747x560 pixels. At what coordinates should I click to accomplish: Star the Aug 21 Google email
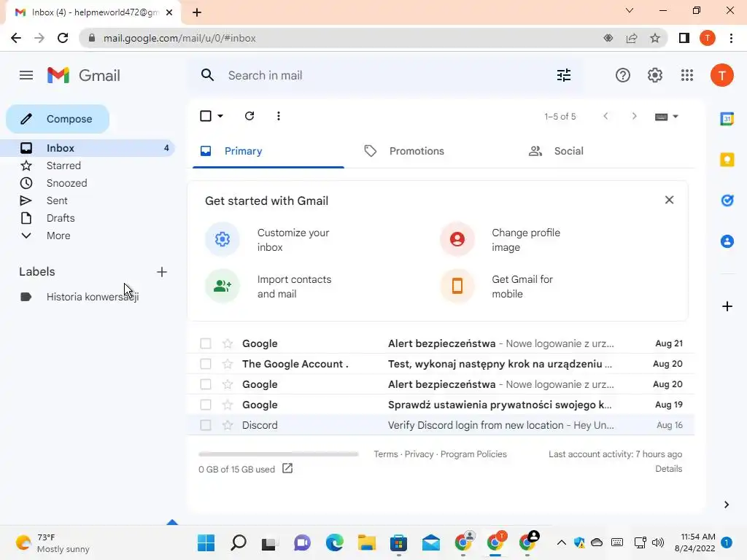pyautogui.click(x=228, y=344)
